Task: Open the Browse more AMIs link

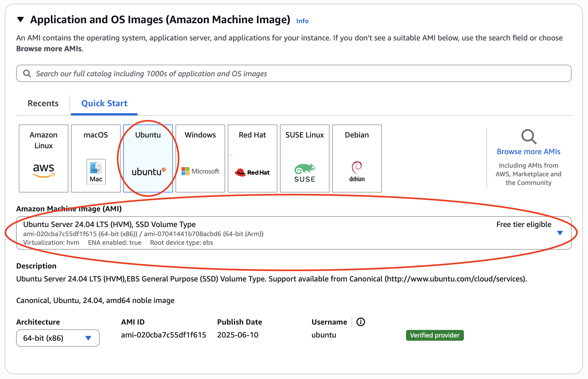Action: pos(528,151)
